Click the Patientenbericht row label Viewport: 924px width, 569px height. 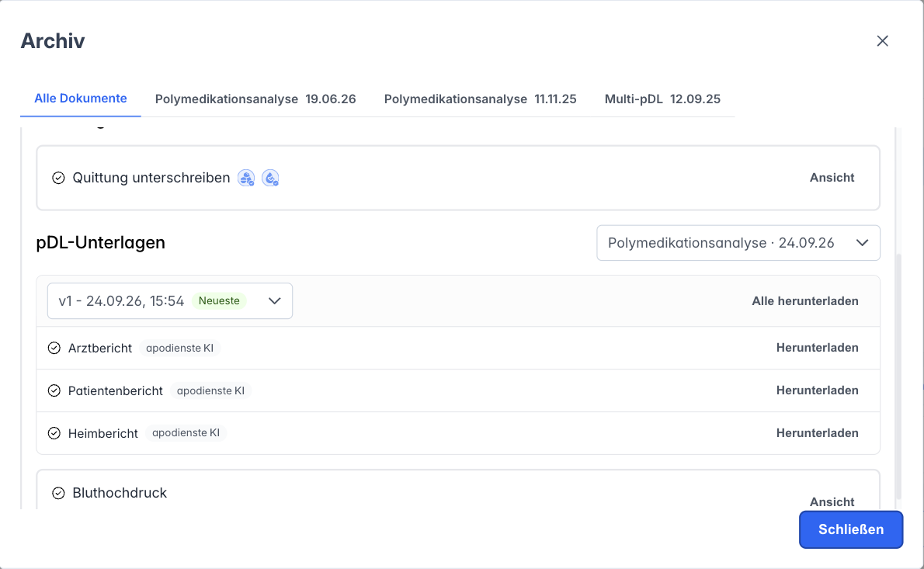click(116, 390)
